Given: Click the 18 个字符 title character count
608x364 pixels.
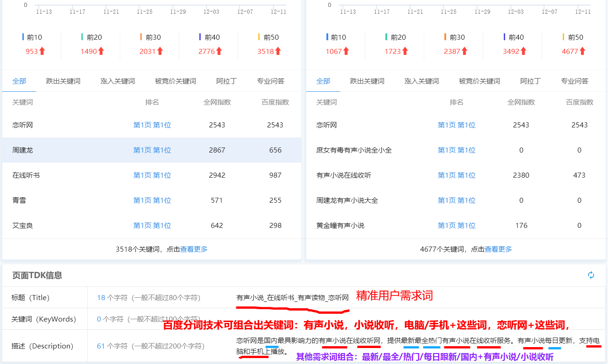Looking at the screenshot, I should [113, 298].
